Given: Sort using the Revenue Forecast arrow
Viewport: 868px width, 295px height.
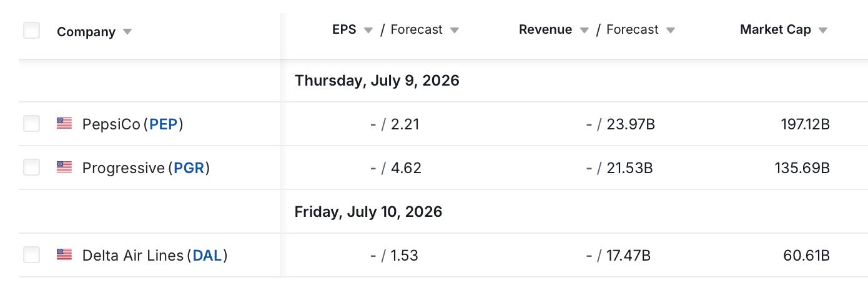Looking at the screenshot, I should 671,30.
